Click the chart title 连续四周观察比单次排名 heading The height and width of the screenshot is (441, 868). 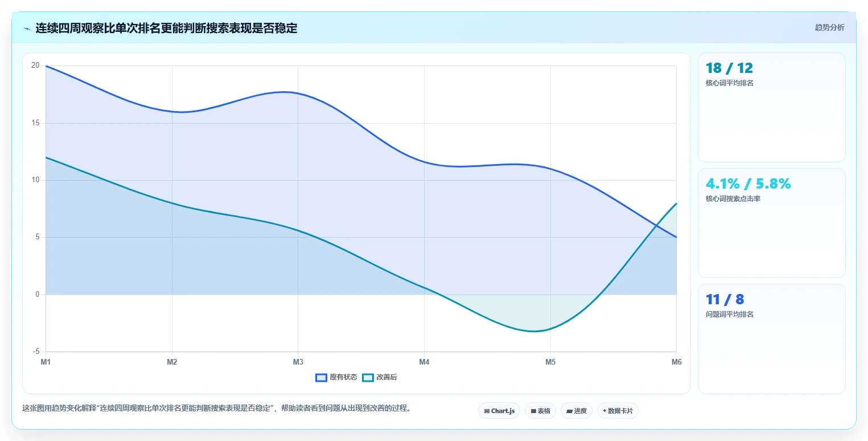[x=166, y=28]
